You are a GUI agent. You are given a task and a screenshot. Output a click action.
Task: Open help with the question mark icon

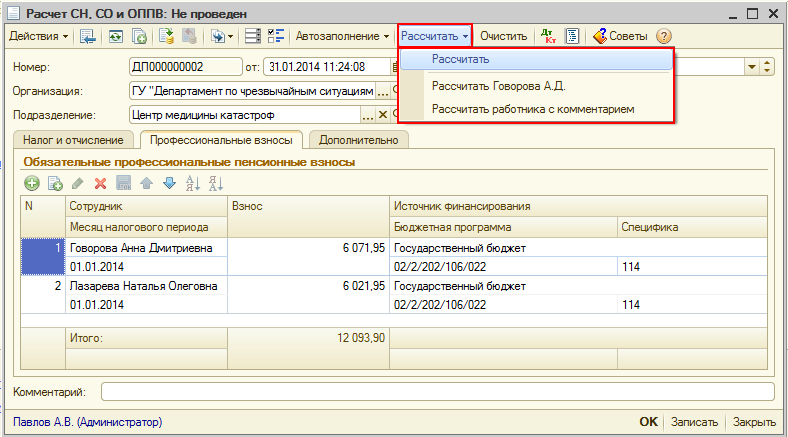tap(663, 36)
